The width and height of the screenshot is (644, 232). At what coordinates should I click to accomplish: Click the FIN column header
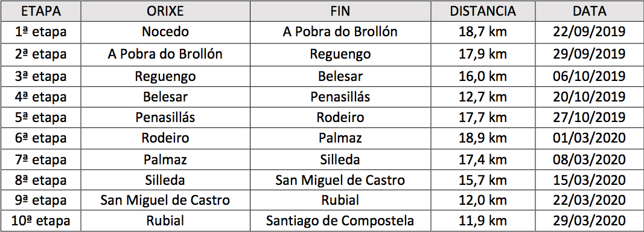pos(340,11)
